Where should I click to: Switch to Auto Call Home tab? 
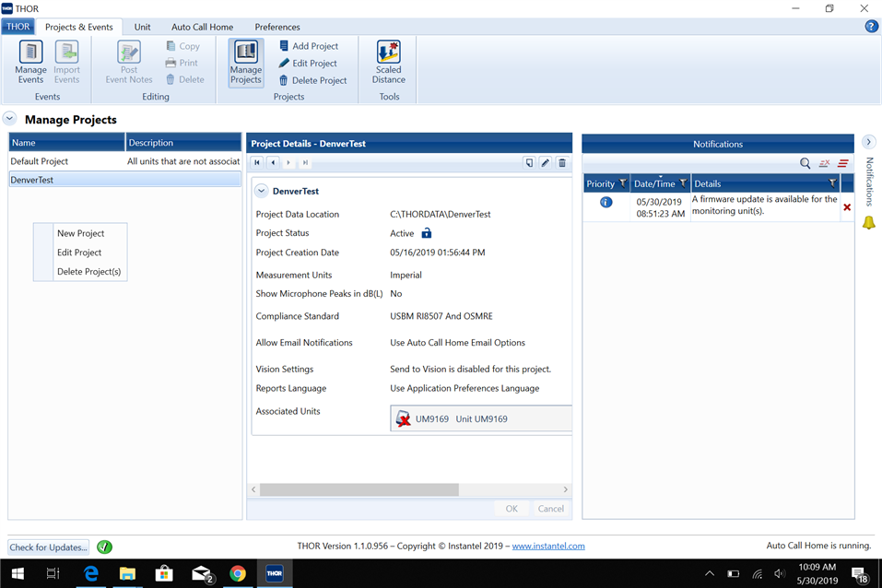(202, 27)
